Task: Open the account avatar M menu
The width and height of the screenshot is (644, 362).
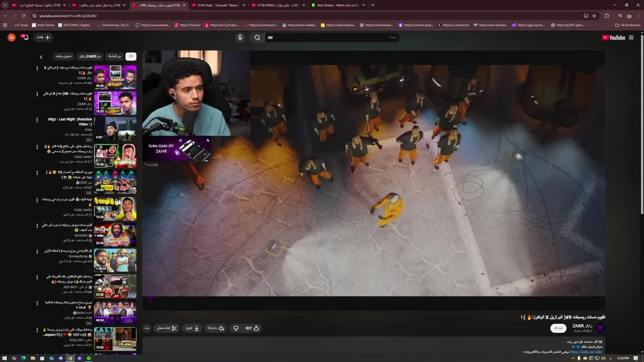Action: pos(12,37)
